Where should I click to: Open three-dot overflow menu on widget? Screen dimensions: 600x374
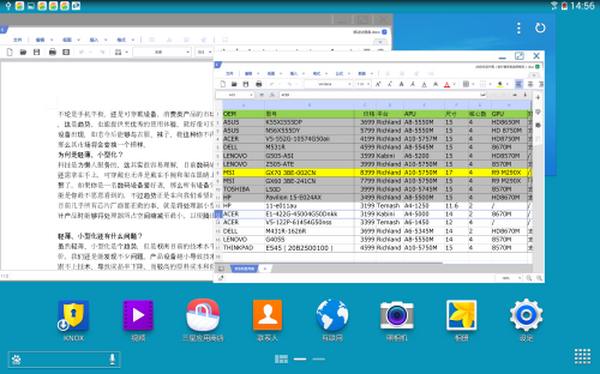518,28
